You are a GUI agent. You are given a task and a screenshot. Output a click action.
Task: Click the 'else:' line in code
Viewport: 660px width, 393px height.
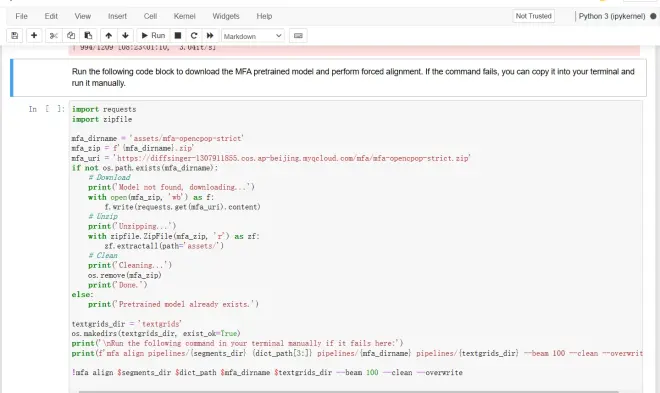click(82, 295)
